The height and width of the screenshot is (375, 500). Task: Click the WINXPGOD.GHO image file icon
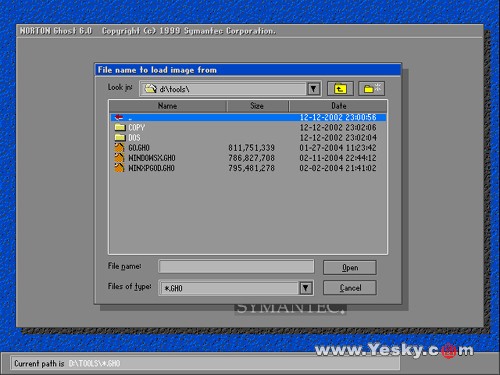pyautogui.click(x=119, y=168)
